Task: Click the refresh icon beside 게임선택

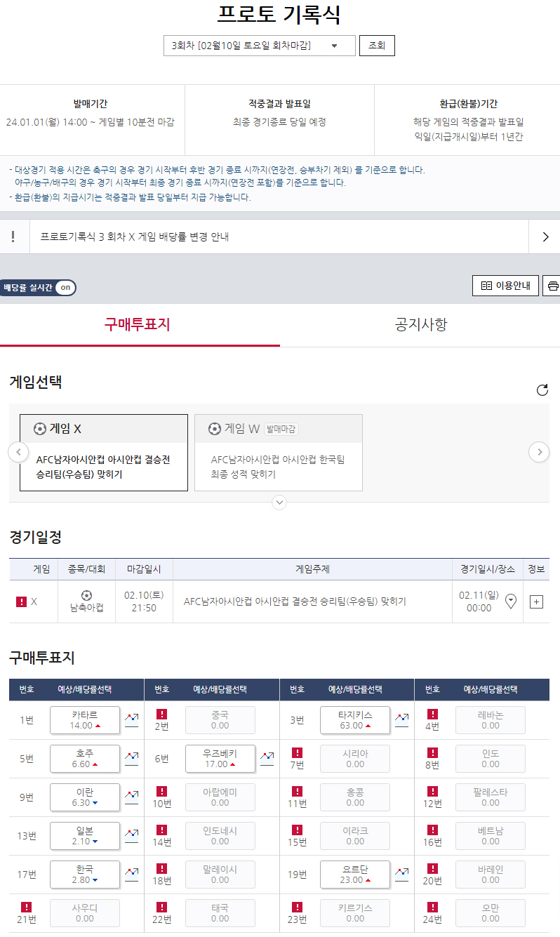Action: tap(542, 390)
